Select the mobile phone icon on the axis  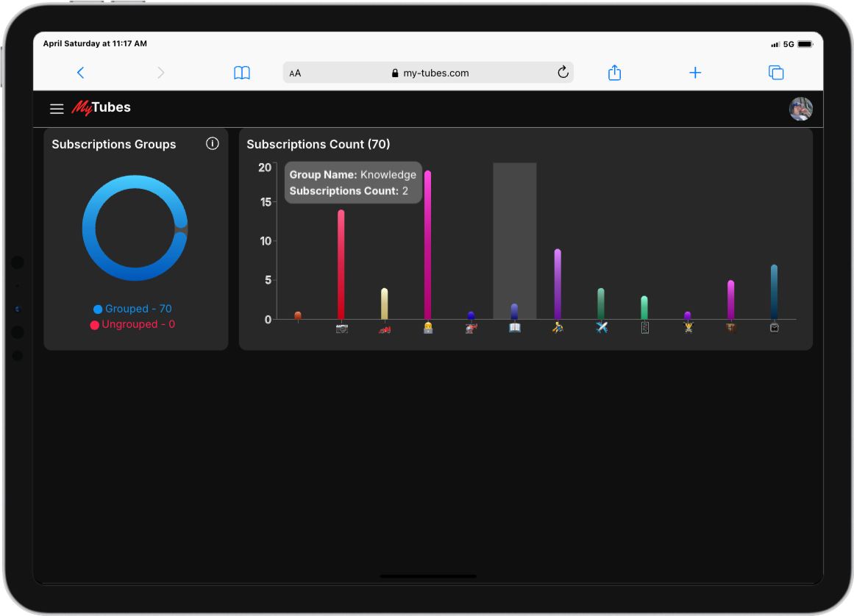[644, 328]
